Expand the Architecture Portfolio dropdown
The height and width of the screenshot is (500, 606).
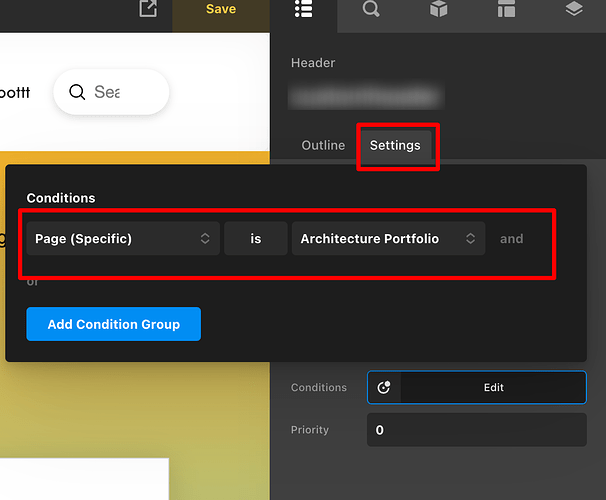click(388, 239)
